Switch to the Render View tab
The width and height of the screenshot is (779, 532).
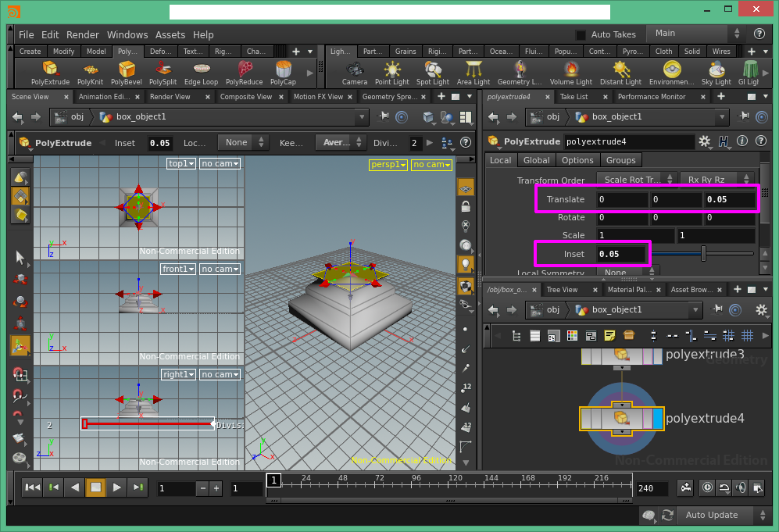click(170, 97)
